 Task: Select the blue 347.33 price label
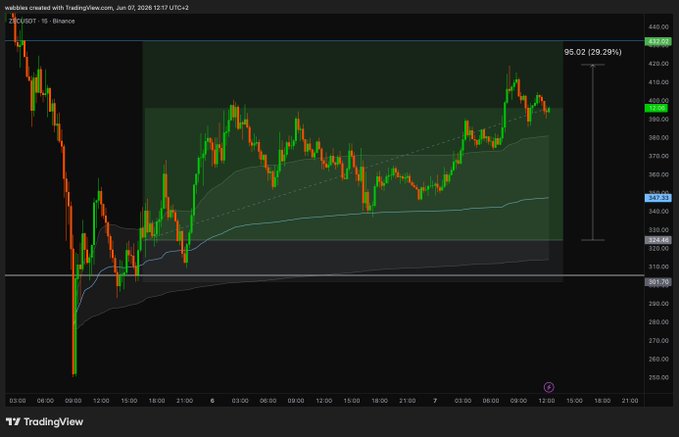click(x=658, y=198)
